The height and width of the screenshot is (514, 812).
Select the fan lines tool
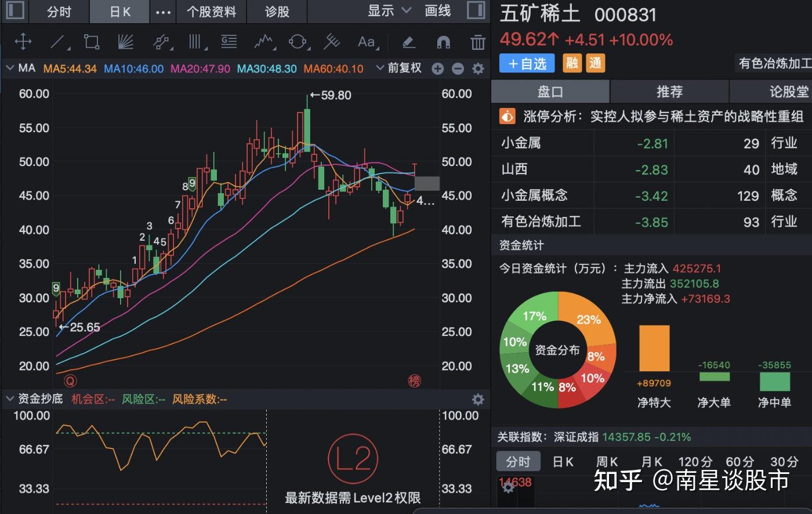point(125,42)
